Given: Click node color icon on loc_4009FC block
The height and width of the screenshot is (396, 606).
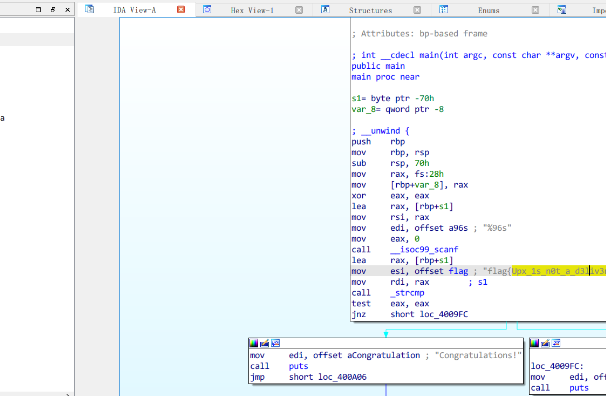Looking at the screenshot, I should click(x=535, y=343).
